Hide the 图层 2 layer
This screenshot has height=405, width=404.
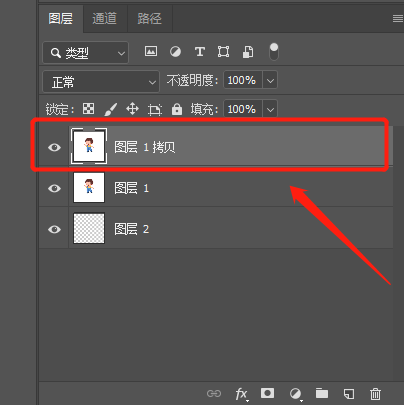(54, 229)
